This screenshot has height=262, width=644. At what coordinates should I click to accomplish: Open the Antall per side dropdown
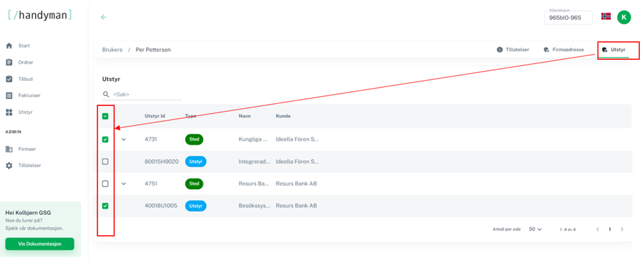coord(535,229)
